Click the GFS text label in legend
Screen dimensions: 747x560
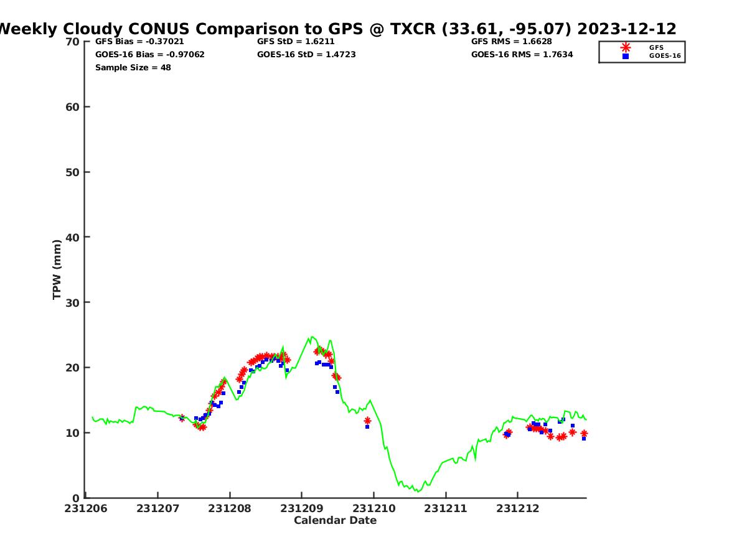656,47
